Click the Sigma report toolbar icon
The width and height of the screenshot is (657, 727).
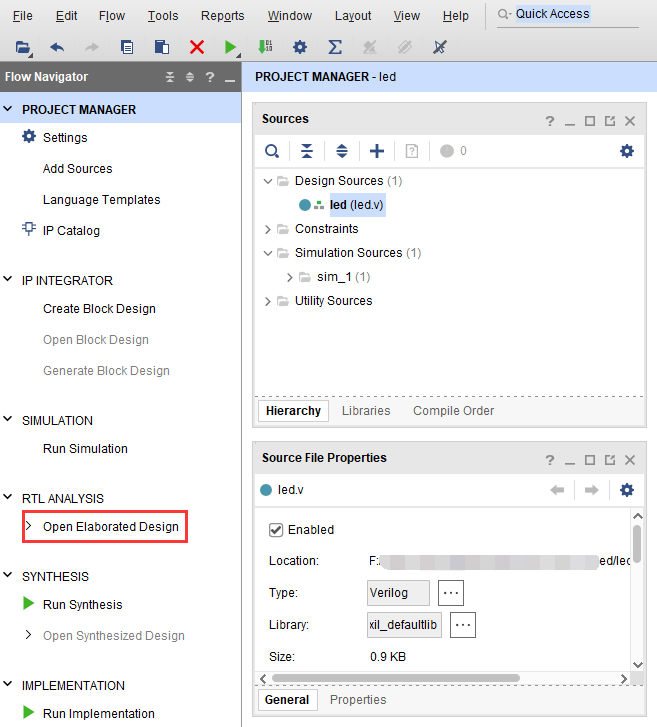(x=335, y=47)
